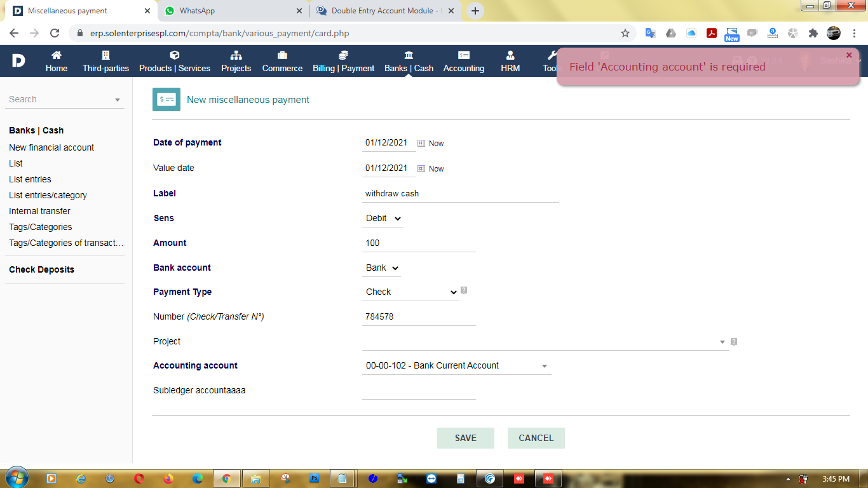Click the Check/Transfer number field
Screen dimensions: 868x488
[x=419, y=316]
